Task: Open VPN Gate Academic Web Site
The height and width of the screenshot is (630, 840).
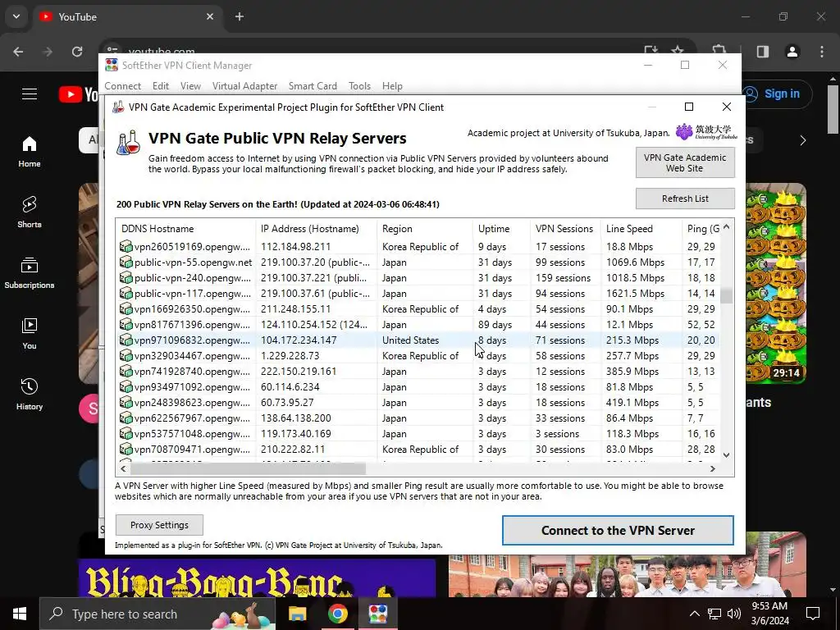Action: click(x=685, y=163)
